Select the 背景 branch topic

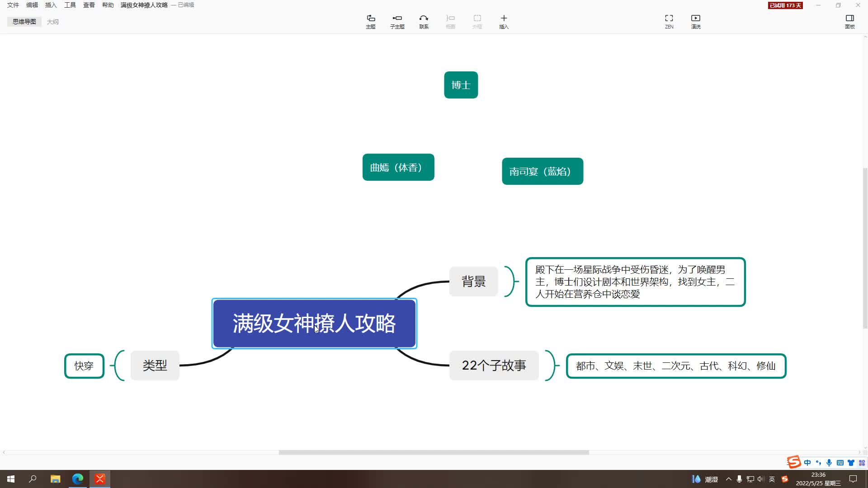pos(473,282)
